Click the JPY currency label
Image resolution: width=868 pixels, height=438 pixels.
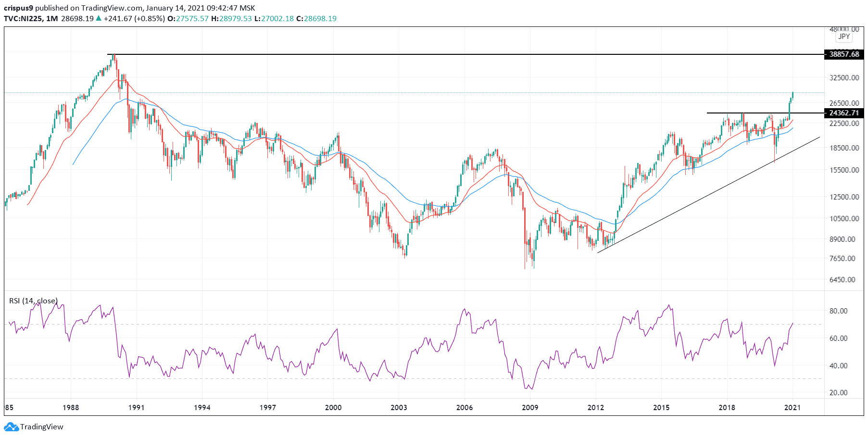coord(844,37)
